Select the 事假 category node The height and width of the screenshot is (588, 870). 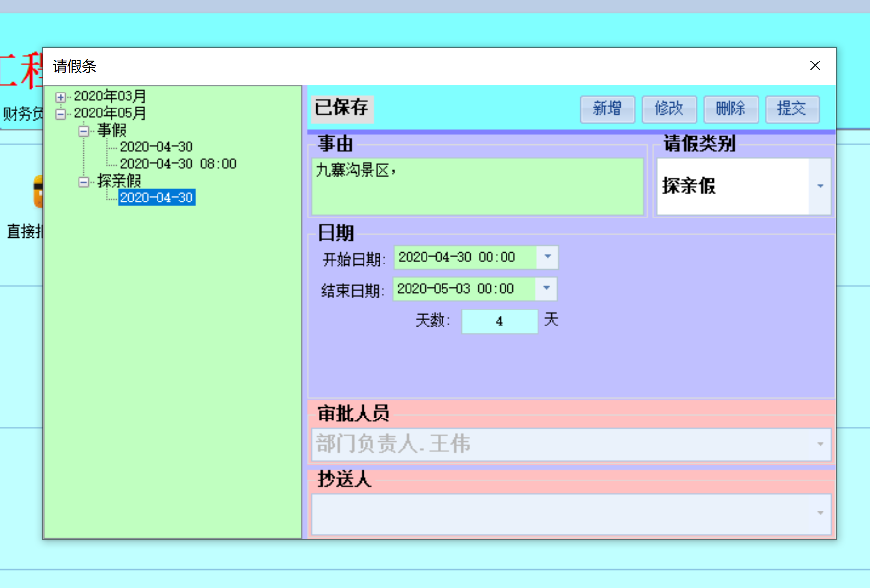[112, 130]
